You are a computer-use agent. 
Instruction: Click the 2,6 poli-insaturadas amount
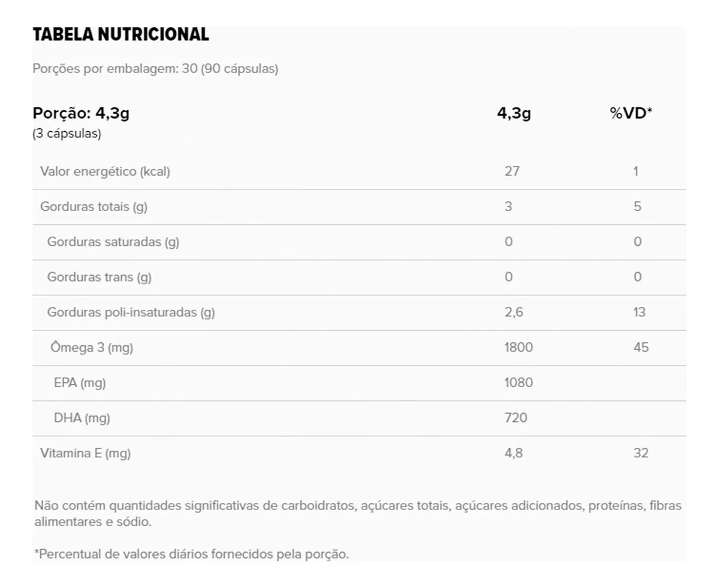513,312
